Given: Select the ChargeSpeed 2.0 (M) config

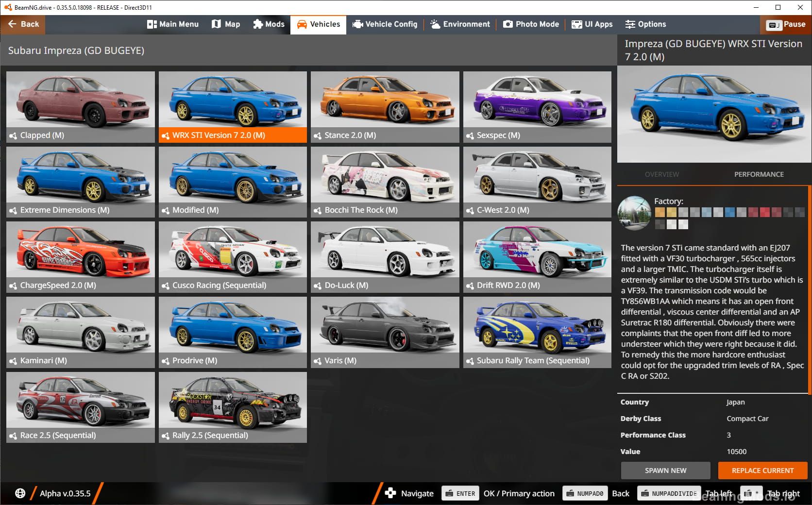Looking at the screenshot, I should tap(81, 257).
